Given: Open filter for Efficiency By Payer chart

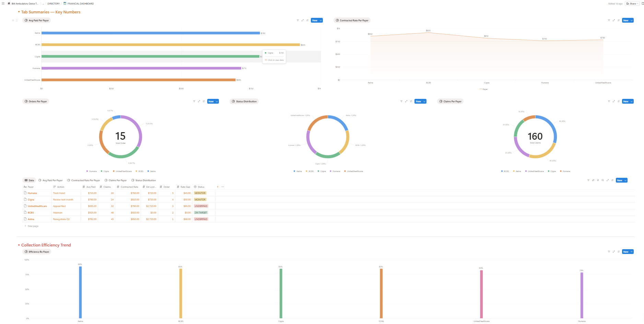Looking at the screenshot, I should pos(609,252).
